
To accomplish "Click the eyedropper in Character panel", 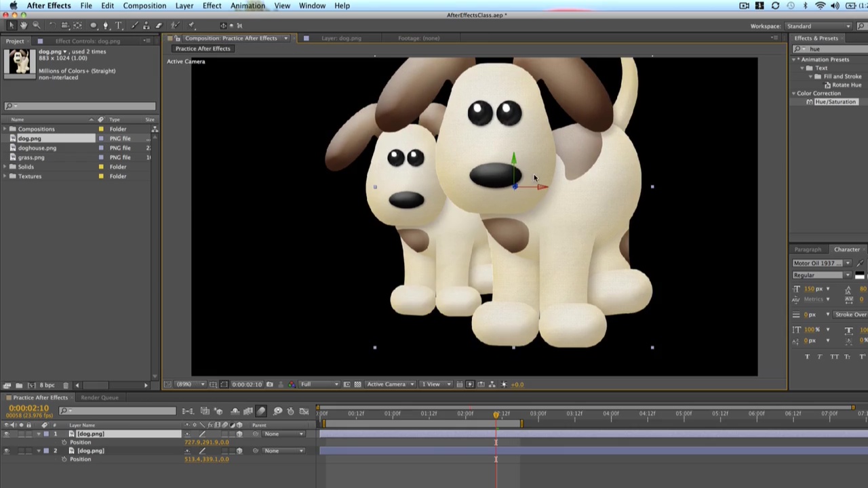I will pos(860,263).
